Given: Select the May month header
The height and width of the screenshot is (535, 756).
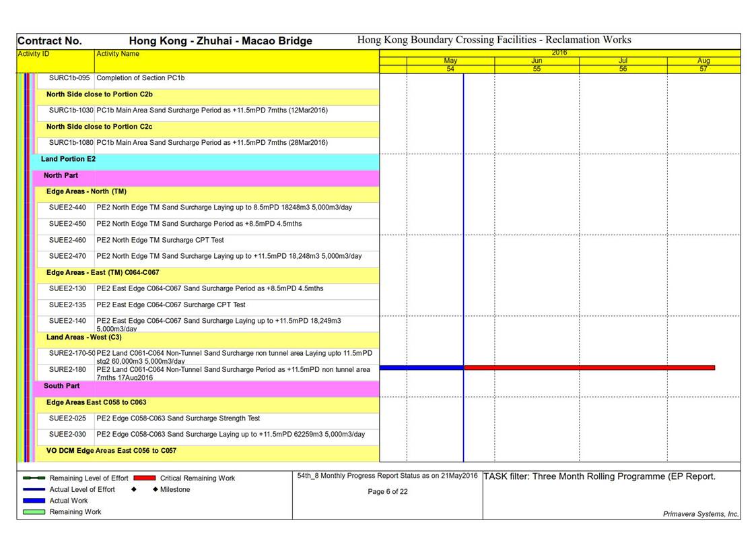Looking at the screenshot, I should click(450, 61).
